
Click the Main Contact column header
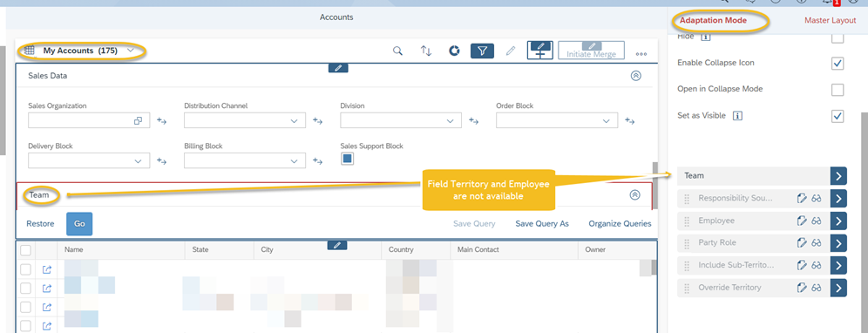click(x=514, y=250)
